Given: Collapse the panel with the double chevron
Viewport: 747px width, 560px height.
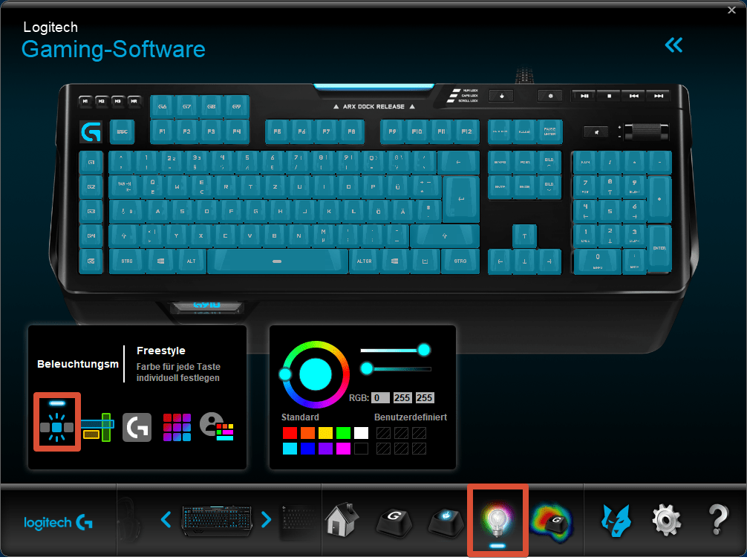Looking at the screenshot, I should coord(673,45).
